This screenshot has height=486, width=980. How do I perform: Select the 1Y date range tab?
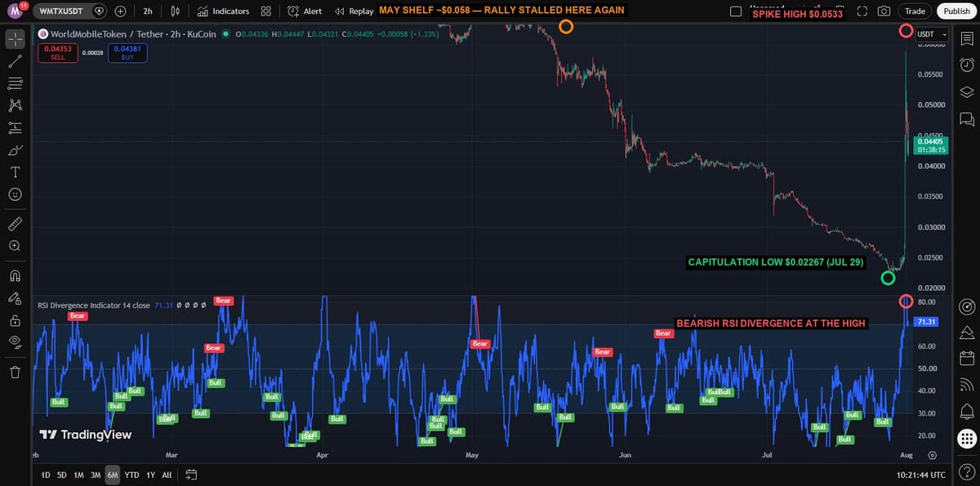[x=150, y=475]
